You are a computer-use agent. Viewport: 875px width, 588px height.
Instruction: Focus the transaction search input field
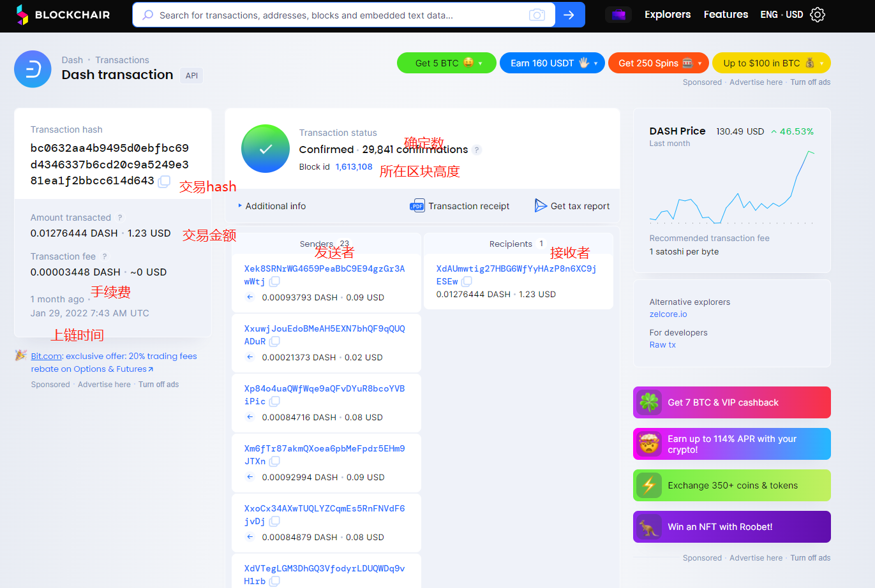(338, 15)
